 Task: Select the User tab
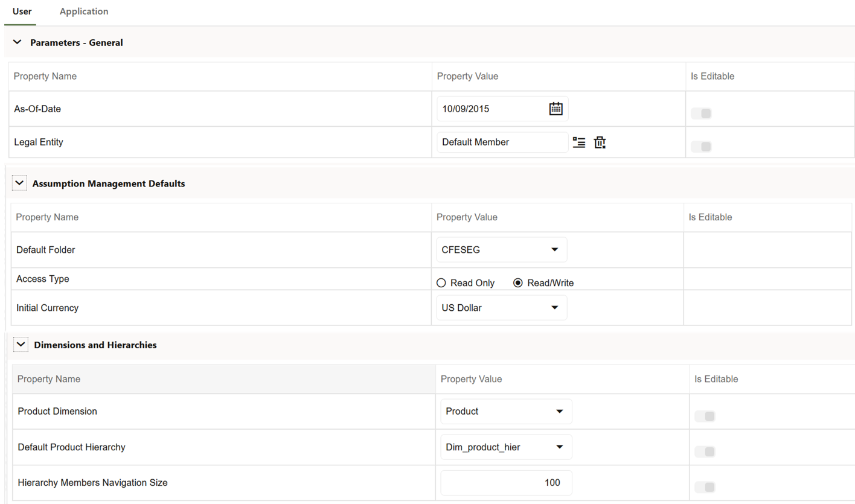(22, 11)
